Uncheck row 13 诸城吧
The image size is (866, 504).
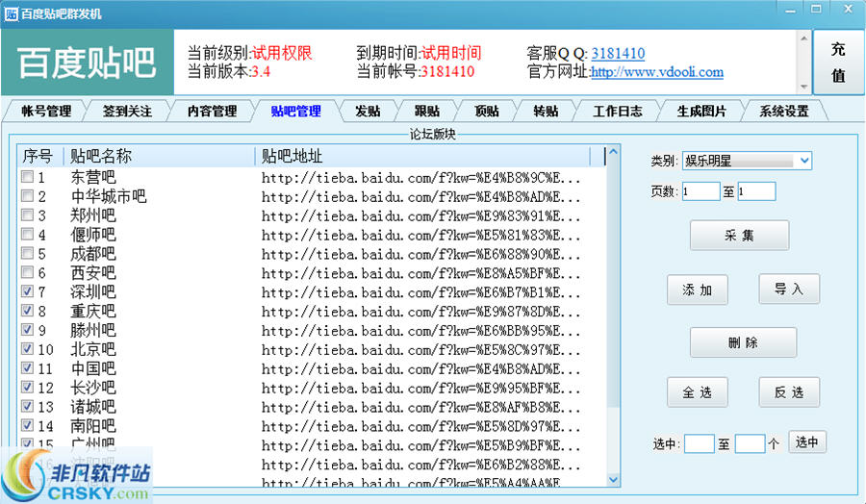click(27, 406)
